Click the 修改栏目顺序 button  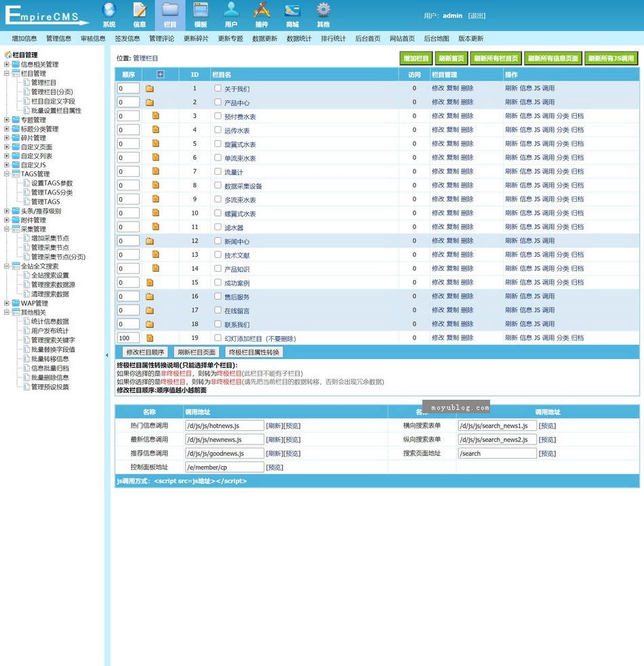tap(145, 352)
